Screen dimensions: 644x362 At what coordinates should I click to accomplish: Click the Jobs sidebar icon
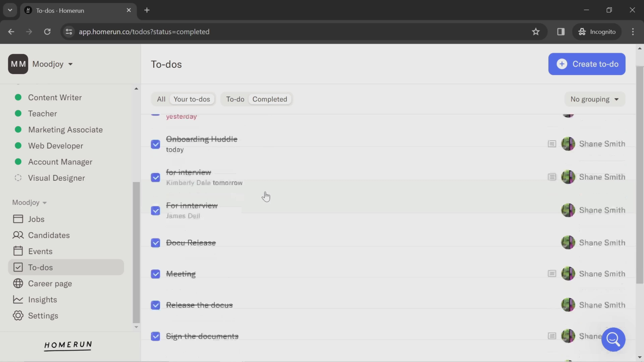click(17, 218)
